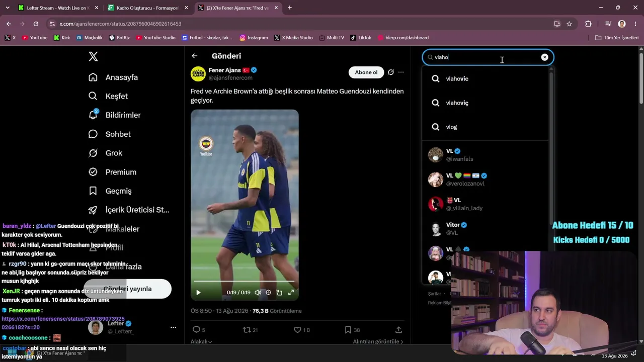Open the Instagram bookmark
Viewport: 644px width, 362px height.
point(254,38)
